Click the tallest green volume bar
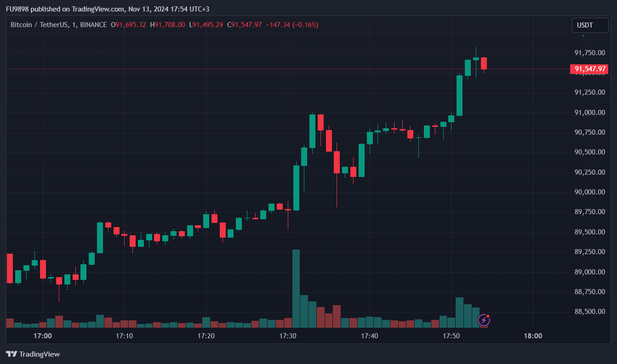Viewport: 617px width, 364px height. pyautogui.click(x=296, y=288)
